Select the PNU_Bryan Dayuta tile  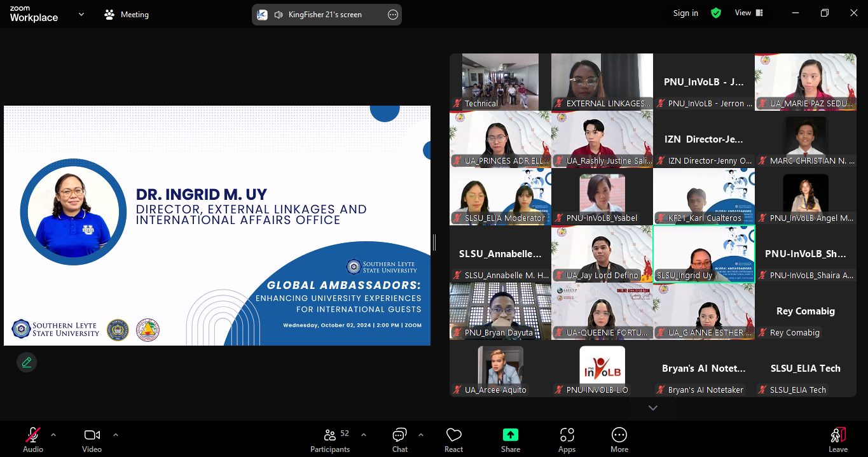click(500, 311)
